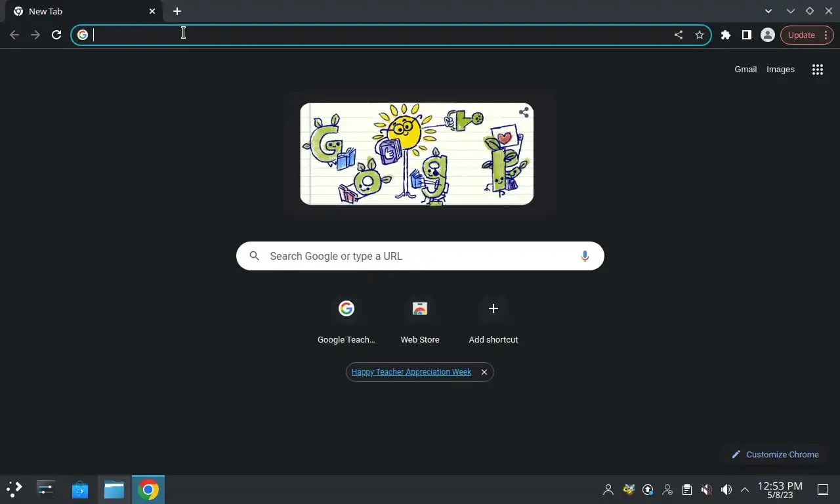Click the muted speaker tray icon

(707, 490)
